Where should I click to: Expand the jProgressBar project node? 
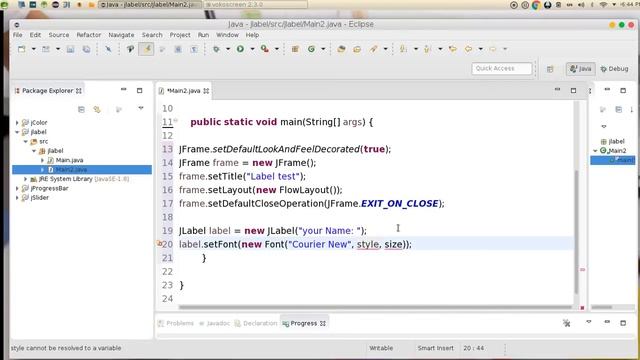[x=17, y=188]
